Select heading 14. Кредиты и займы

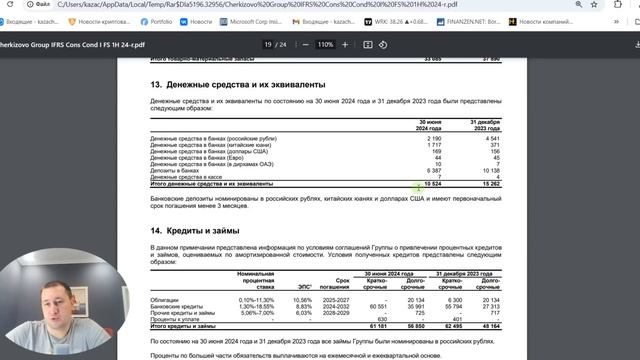tap(195, 231)
